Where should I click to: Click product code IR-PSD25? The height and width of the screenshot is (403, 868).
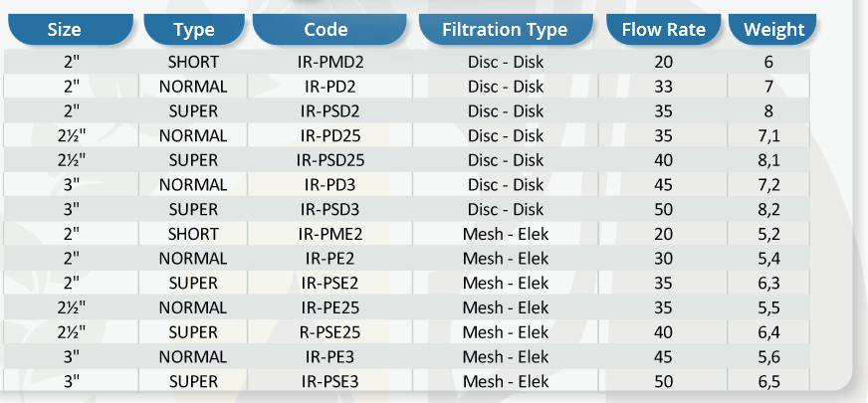click(x=330, y=160)
